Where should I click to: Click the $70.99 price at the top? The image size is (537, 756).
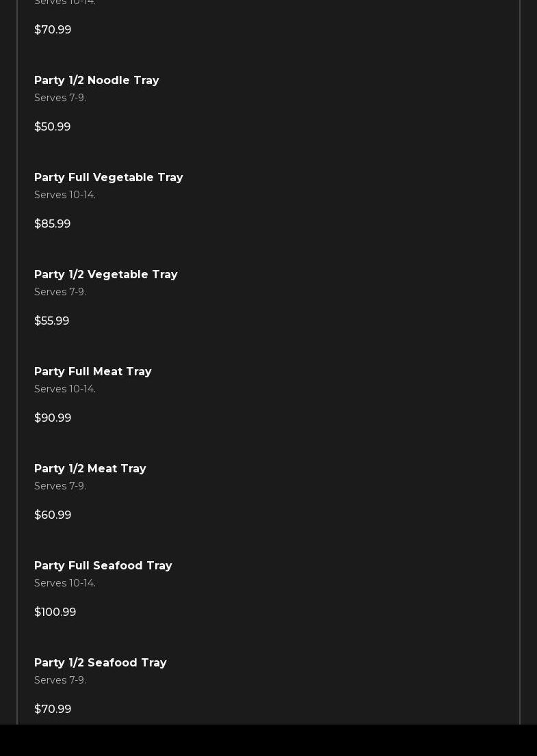coord(53,30)
